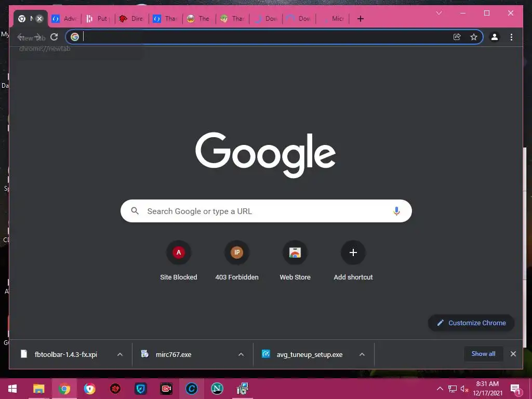Click the forward navigation arrow
Screen dimensions: 532x399
[37, 37]
